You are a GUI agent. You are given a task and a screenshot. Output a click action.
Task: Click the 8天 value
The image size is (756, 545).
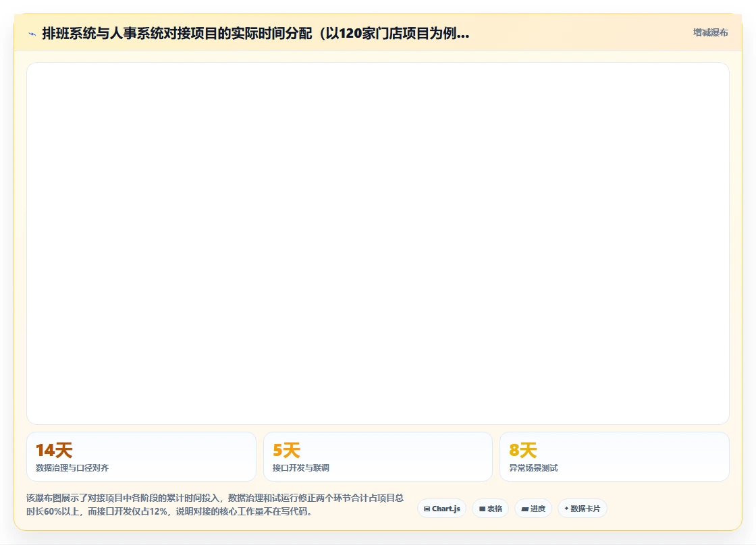click(x=523, y=450)
